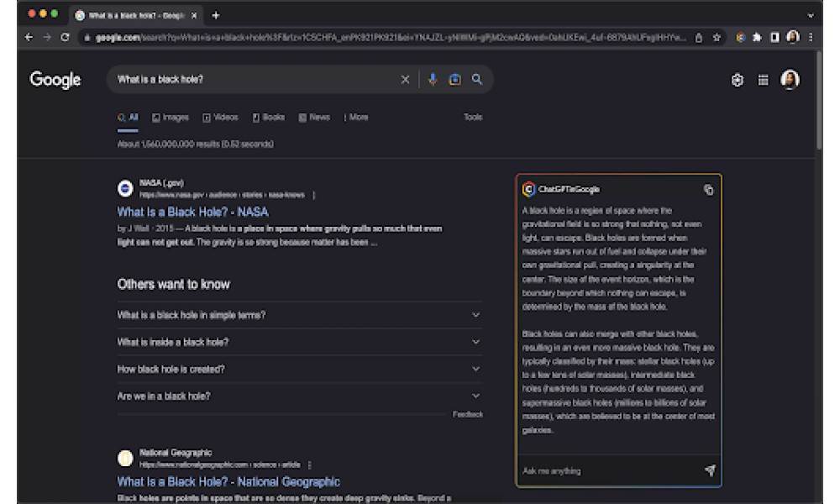Viewport: 840px width, 504px height.
Task: Select the All results tab
Action: pos(128,118)
